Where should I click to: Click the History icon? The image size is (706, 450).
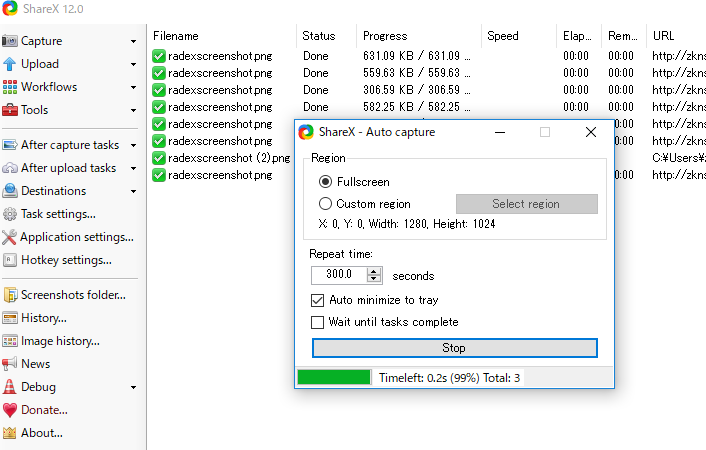(x=9, y=318)
